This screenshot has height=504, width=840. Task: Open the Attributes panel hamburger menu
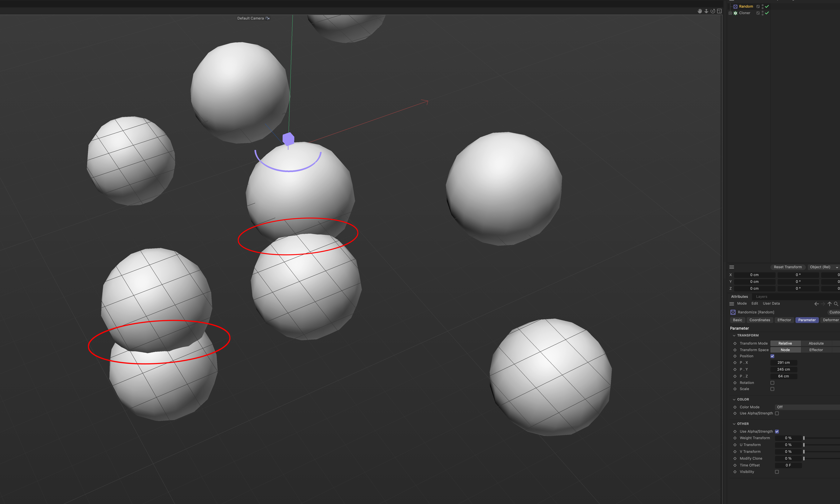click(x=732, y=304)
